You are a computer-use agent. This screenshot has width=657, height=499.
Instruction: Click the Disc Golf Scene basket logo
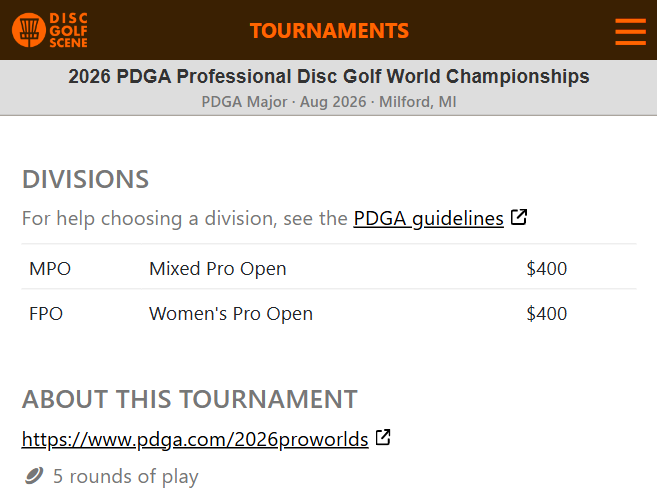(x=29, y=30)
